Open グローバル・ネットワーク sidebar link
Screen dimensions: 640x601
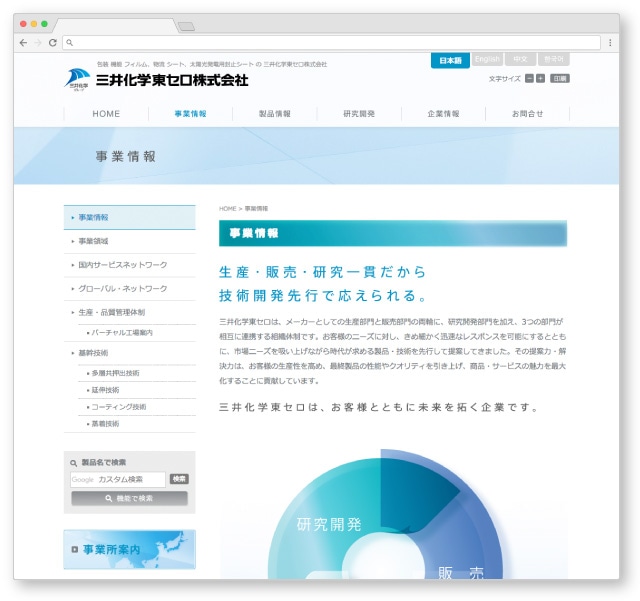(130, 289)
